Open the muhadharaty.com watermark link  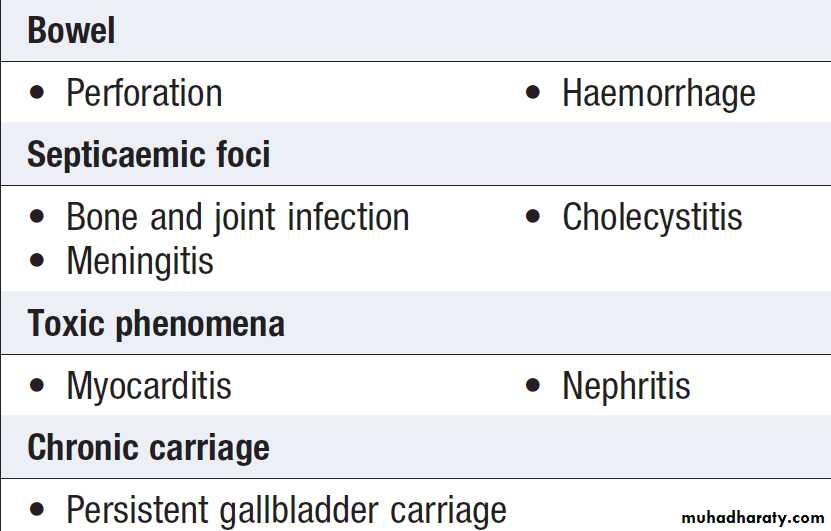pos(753,518)
